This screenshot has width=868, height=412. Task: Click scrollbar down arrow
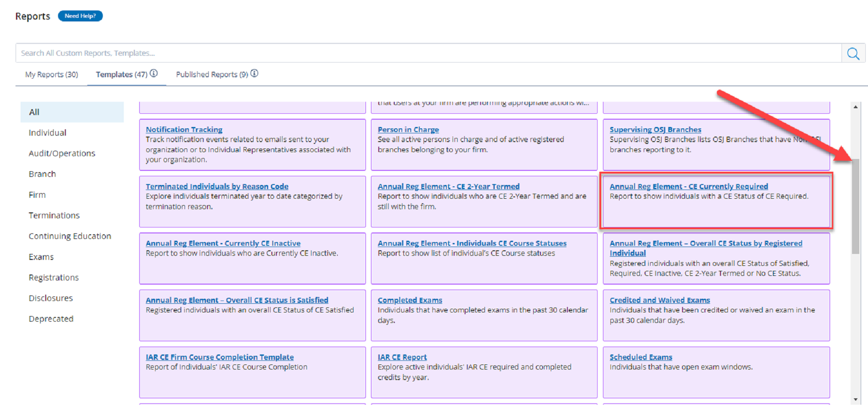point(855,400)
